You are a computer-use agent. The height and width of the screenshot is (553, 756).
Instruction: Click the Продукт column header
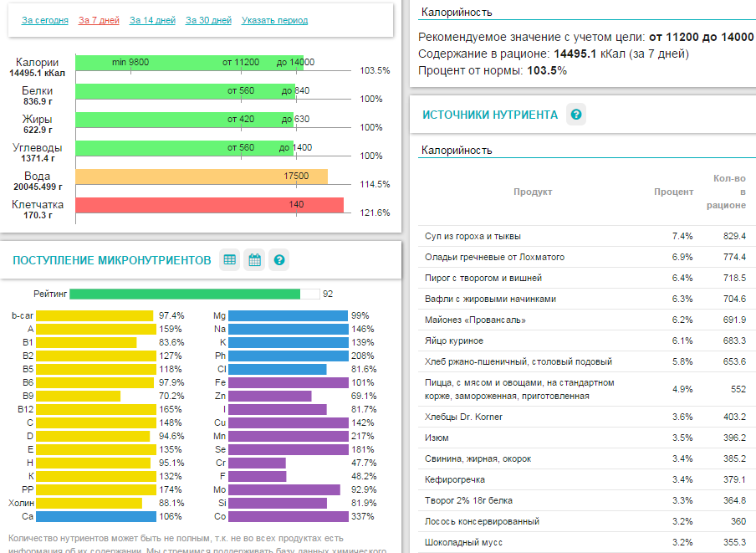click(533, 192)
